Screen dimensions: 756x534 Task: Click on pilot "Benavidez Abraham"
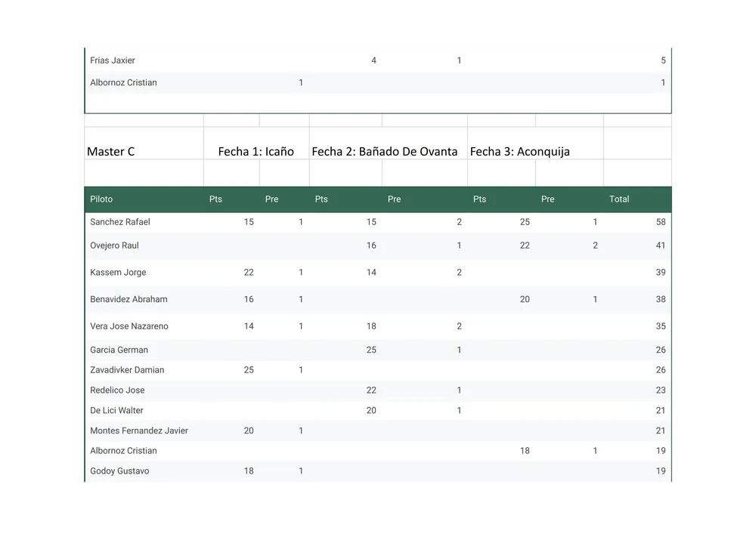[x=129, y=299]
